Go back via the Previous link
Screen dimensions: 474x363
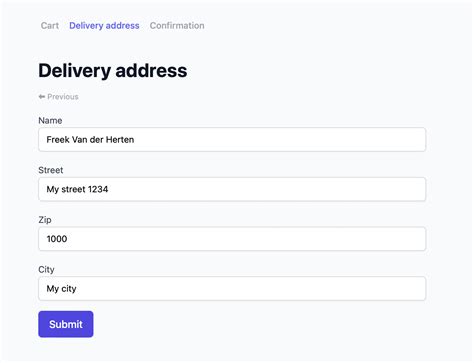(x=59, y=97)
